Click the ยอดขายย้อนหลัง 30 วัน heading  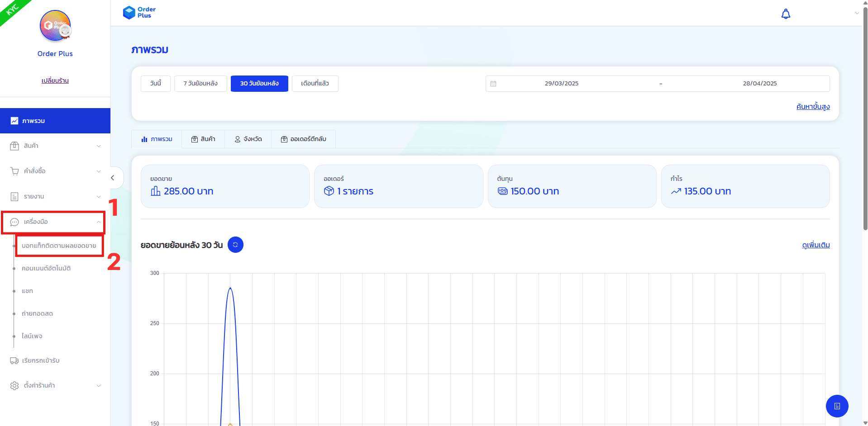pyautogui.click(x=181, y=245)
